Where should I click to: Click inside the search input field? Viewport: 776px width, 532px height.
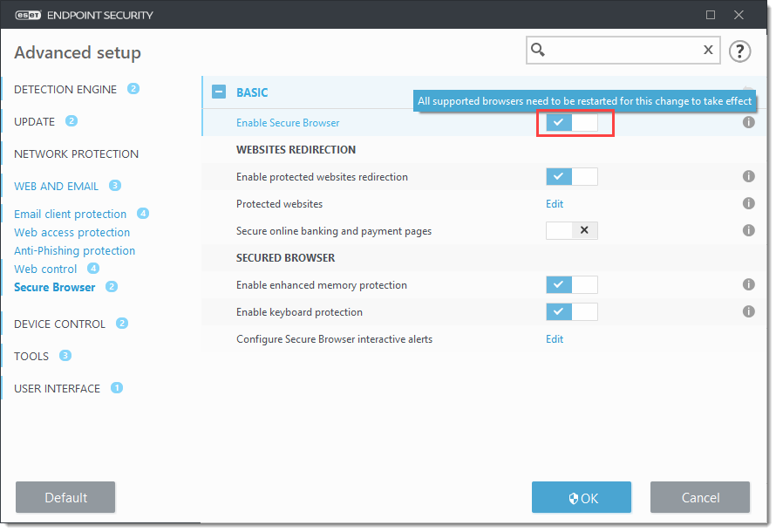623,50
